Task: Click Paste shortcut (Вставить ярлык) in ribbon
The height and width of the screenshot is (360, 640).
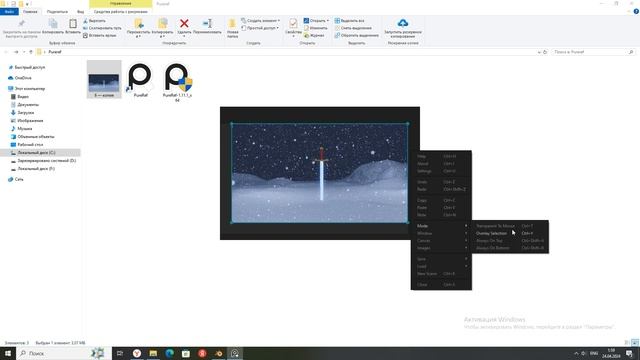Action: [100, 36]
